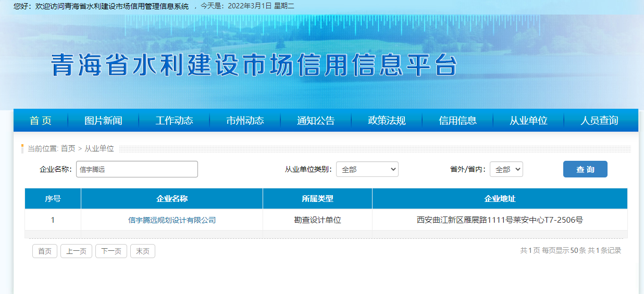Click the 企业地址 column header
Screen dimensions: 644x294
[x=500, y=199]
